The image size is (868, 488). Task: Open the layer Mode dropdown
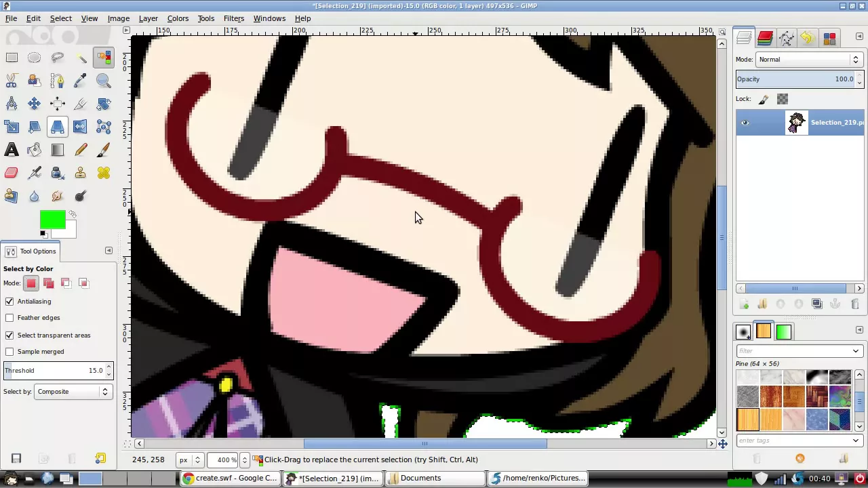810,60
